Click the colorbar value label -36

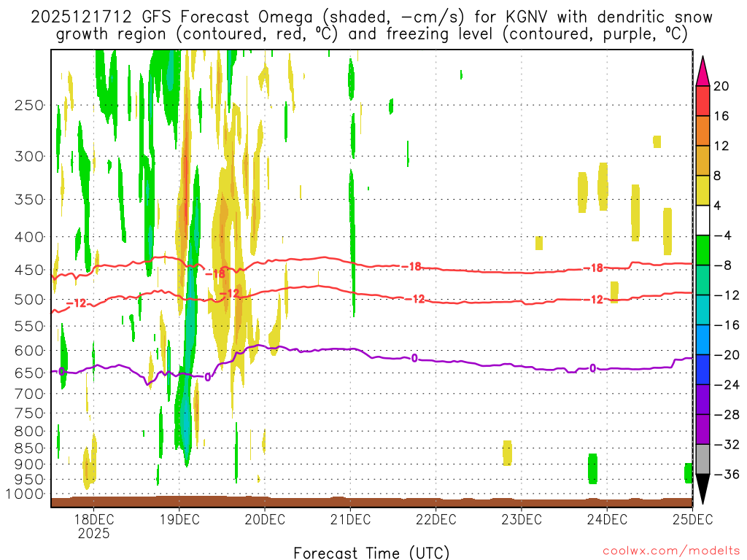tap(727, 474)
